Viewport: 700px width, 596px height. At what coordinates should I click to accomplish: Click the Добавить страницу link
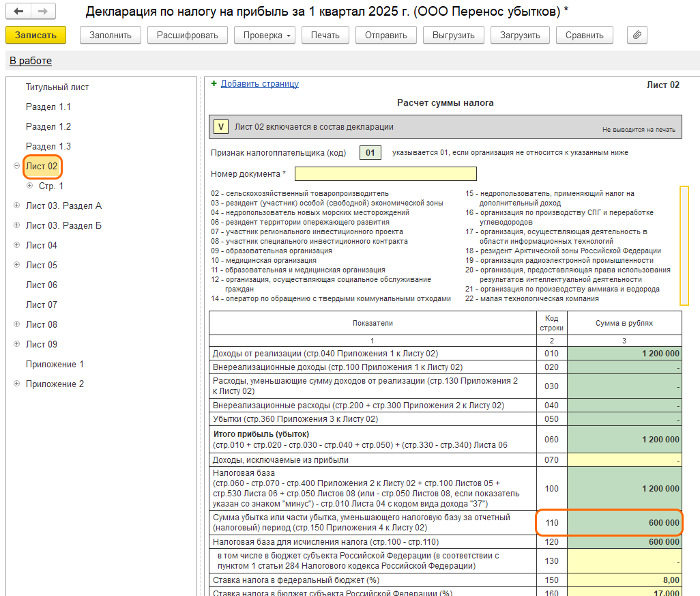click(259, 84)
